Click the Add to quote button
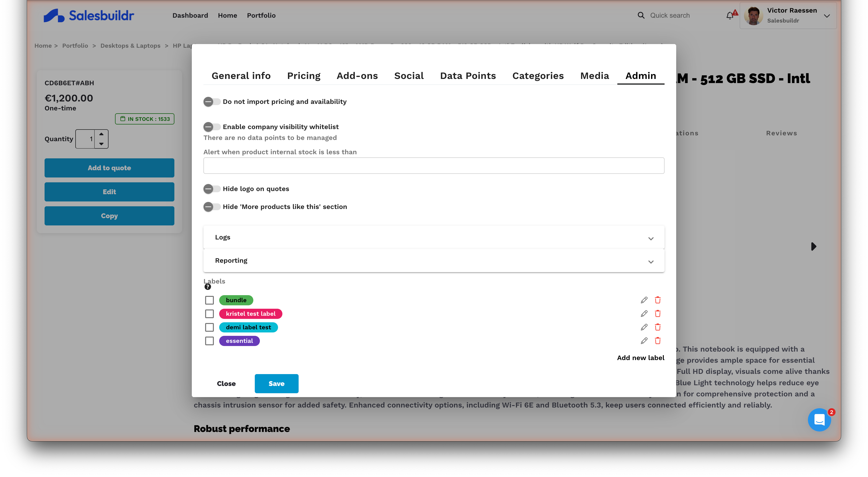Viewport: 868px width, 477px height. 109,168
